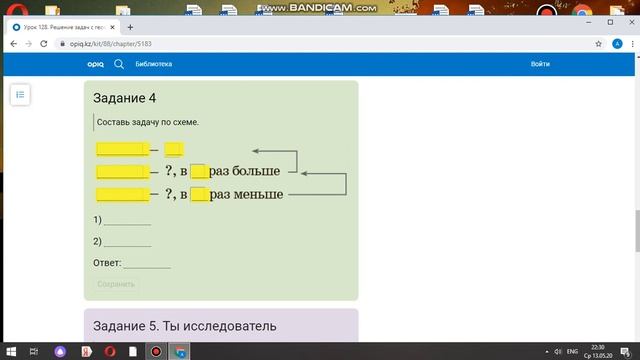Go back using the browser back arrow
Screen dimensions: 640x360
coord(13,44)
